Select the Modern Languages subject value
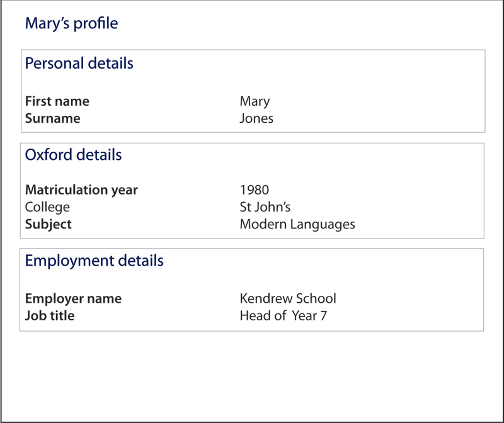Screen dimensions: 504x423 (297, 224)
